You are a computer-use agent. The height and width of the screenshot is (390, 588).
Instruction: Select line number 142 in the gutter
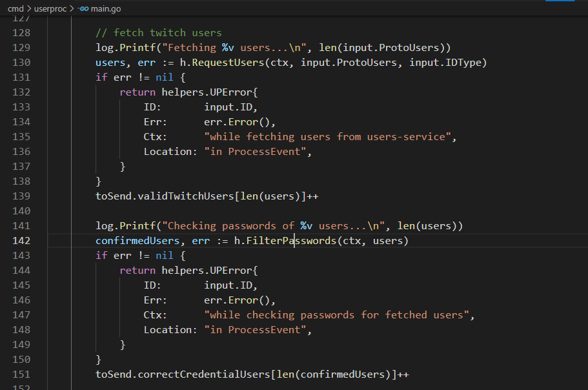point(21,241)
